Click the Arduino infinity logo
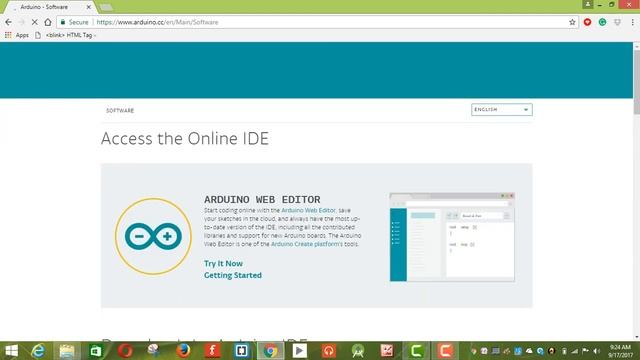 pyautogui.click(x=153, y=236)
